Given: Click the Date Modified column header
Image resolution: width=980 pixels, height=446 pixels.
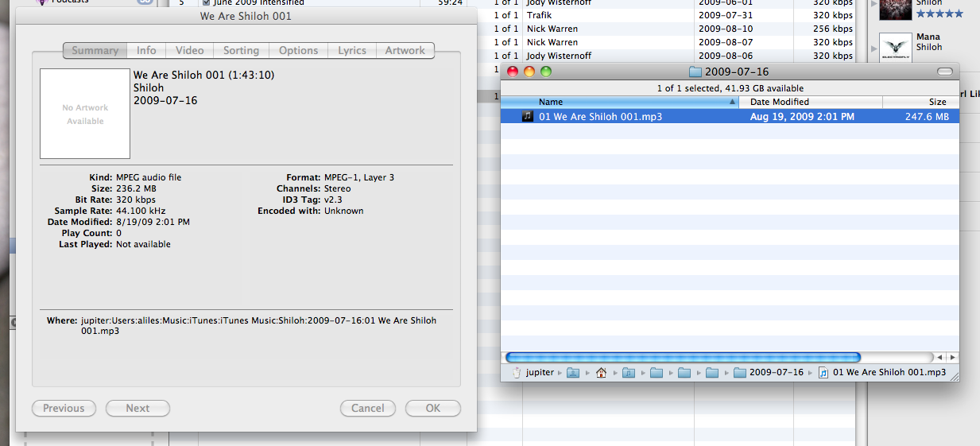Looking at the screenshot, I should (809, 102).
